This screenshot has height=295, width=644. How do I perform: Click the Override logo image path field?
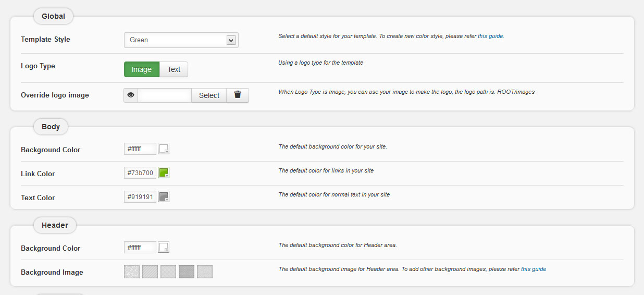(x=165, y=95)
